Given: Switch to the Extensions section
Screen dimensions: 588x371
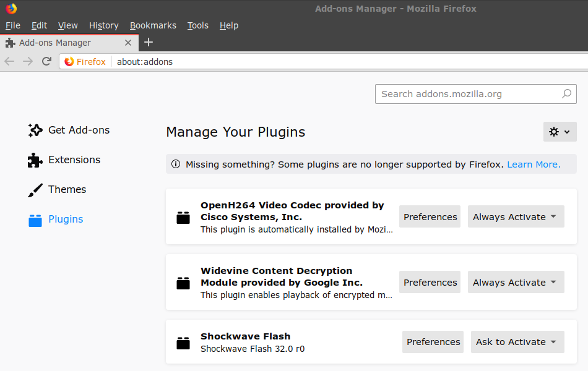Looking at the screenshot, I should [74, 160].
